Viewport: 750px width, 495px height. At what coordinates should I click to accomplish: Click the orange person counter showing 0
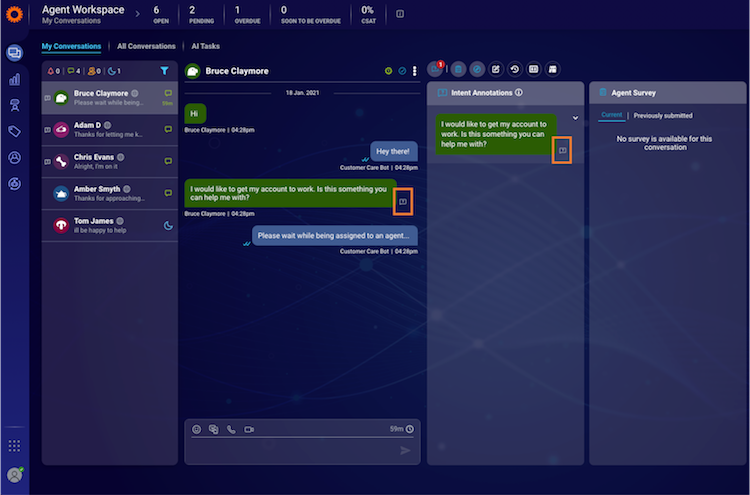pos(94,71)
